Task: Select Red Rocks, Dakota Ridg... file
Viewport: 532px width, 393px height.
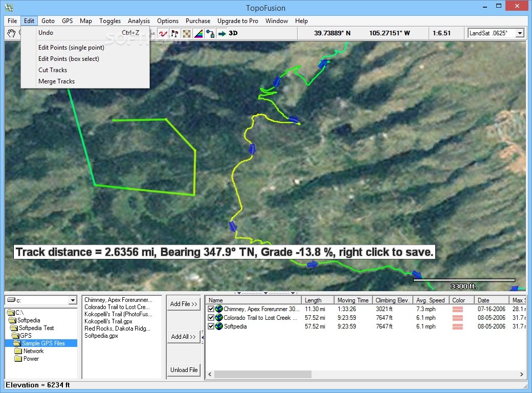Action: [x=117, y=328]
